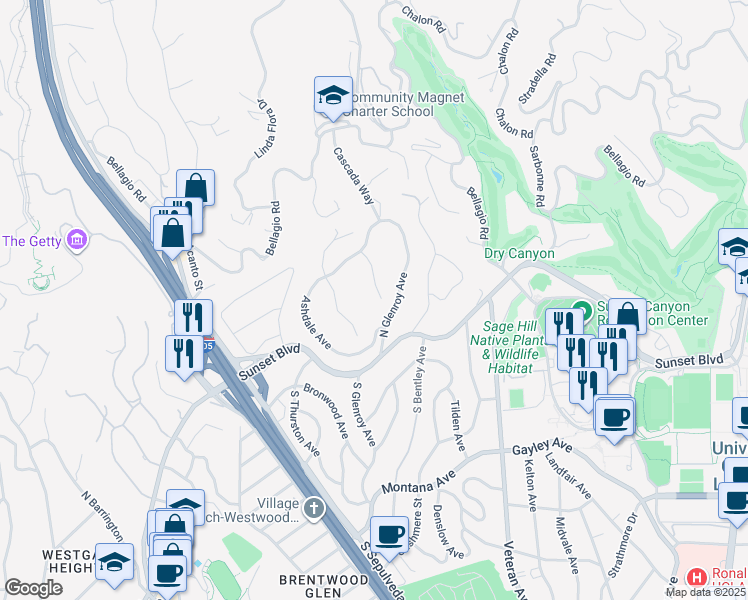748x600 pixels.
Task: Click the graduation cap marker near Bellagio Rd golf course
Action: pos(735,246)
